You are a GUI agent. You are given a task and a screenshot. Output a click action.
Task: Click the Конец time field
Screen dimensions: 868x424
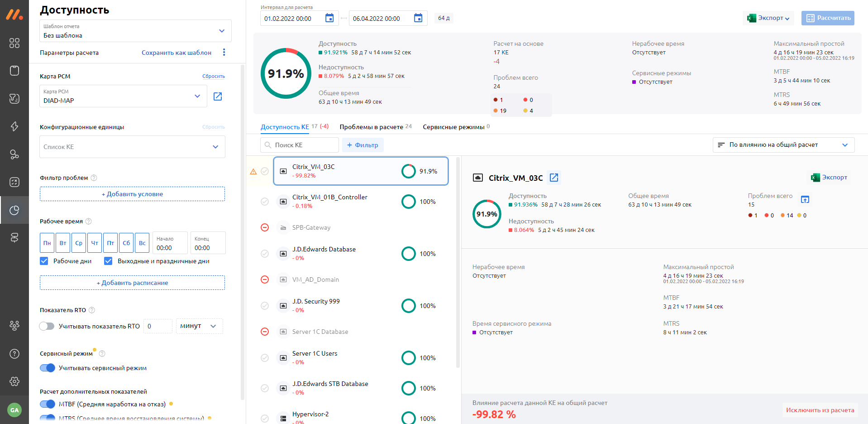point(208,243)
